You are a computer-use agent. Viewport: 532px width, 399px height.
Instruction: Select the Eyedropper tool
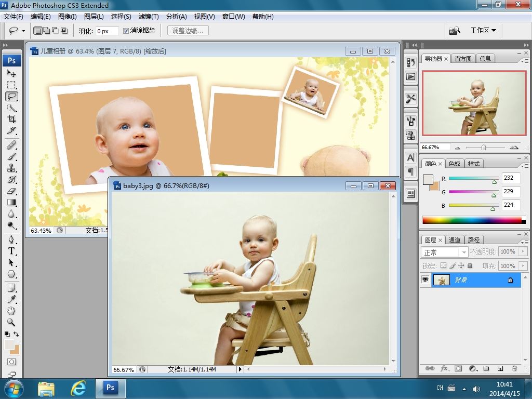pos(11,299)
